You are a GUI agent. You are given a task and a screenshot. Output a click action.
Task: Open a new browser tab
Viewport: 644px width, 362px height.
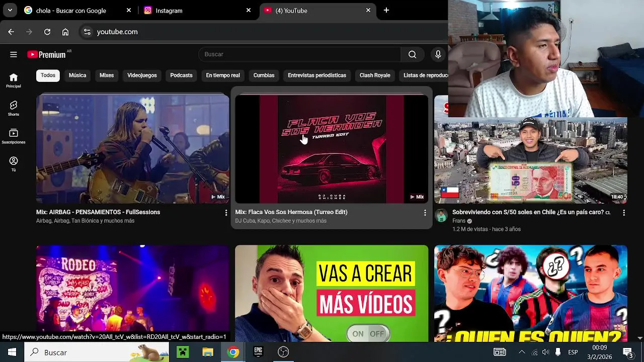(x=386, y=10)
